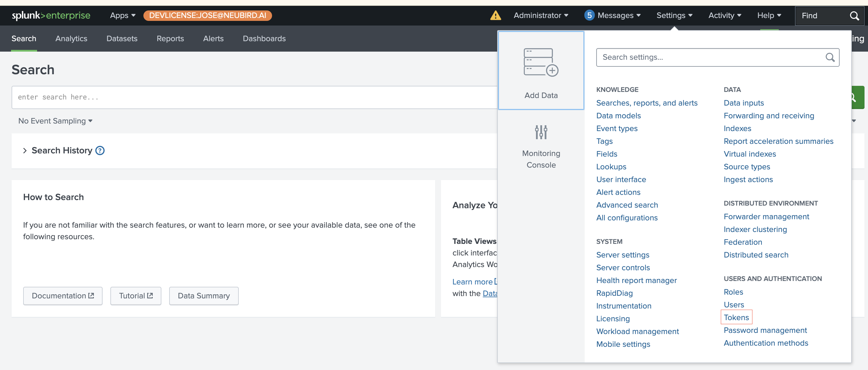
Task: Open Distributed search
Action: coord(756,255)
